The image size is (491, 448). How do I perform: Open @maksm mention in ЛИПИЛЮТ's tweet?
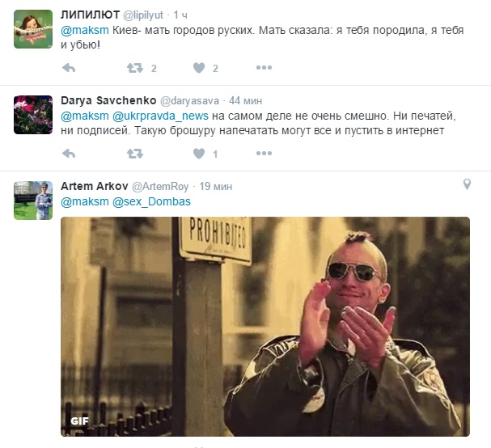pyautogui.click(x=85, y=31)
